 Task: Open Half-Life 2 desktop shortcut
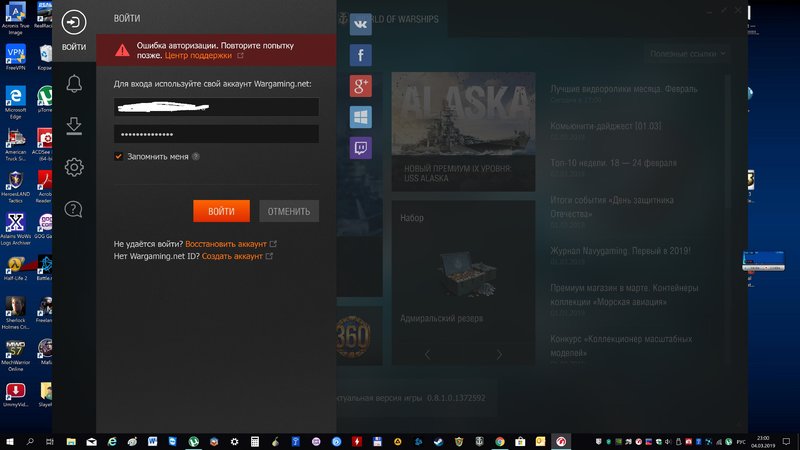tap(15, 268)
